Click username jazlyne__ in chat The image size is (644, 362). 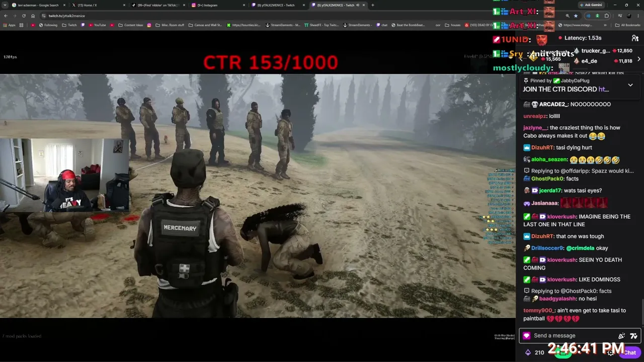(x=535, y=128)
